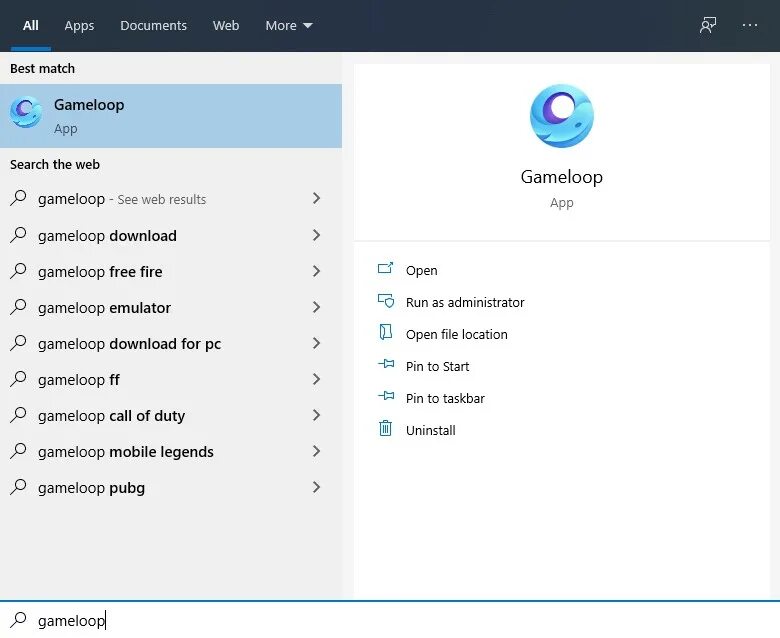This screenshot has width=780, height=638.
Task: Click the large Gameloop logo in preview pane
Action: (562, 116)
